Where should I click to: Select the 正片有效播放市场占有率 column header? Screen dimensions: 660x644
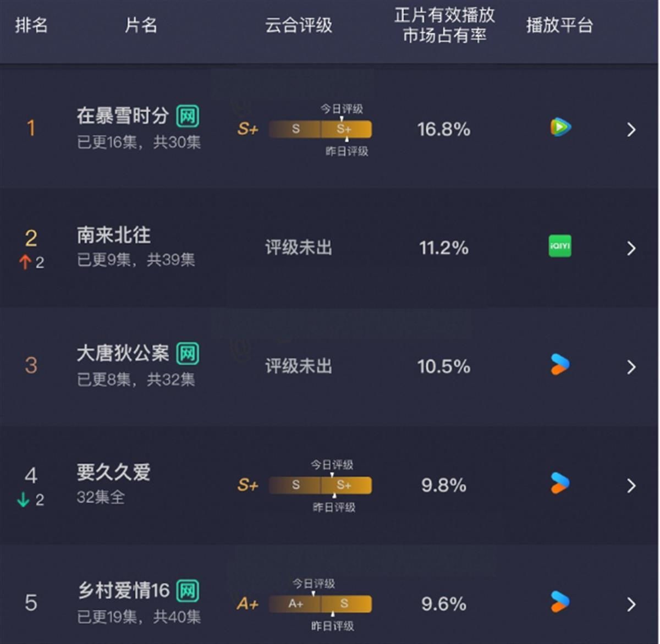click(x=444, y=25)
